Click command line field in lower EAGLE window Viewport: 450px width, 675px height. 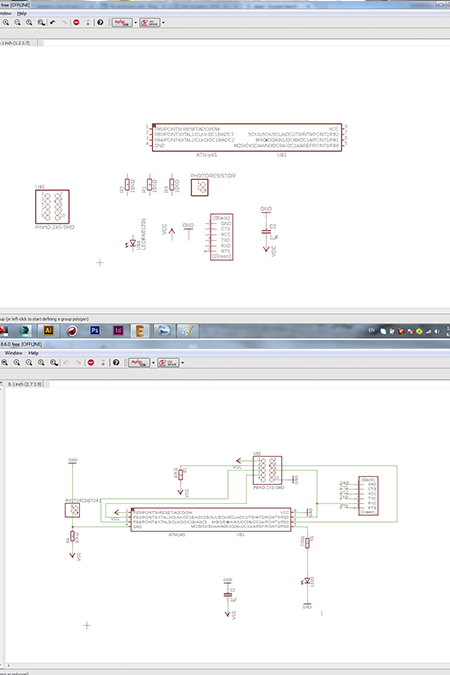click(250, 384)
